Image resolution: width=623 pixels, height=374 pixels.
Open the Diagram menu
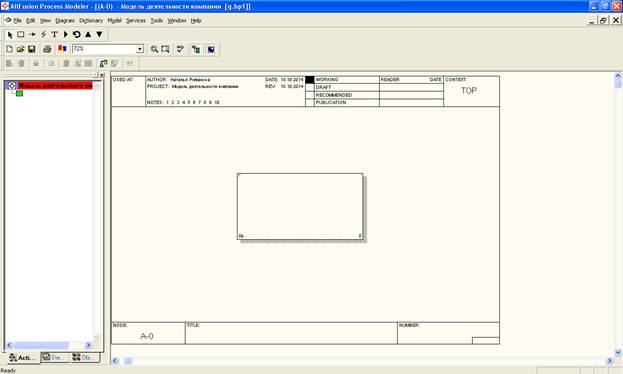(65, 21)
